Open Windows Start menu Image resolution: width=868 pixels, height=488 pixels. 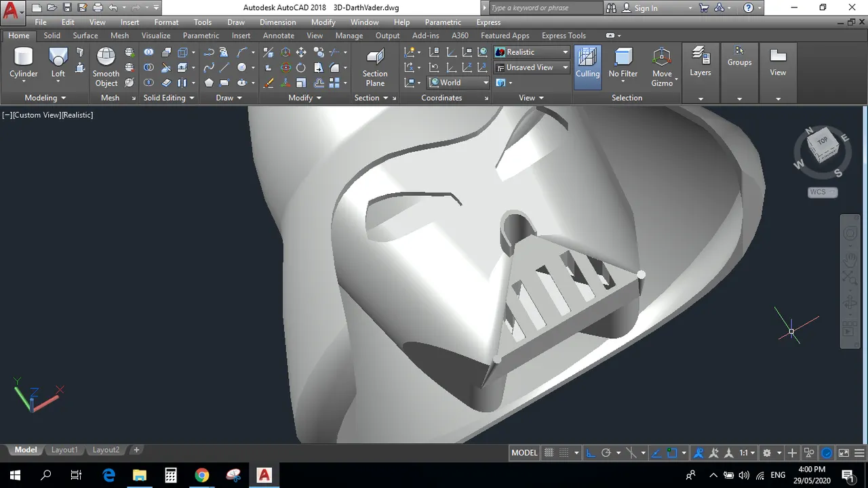pyautogui.click(x=15, y=475)
